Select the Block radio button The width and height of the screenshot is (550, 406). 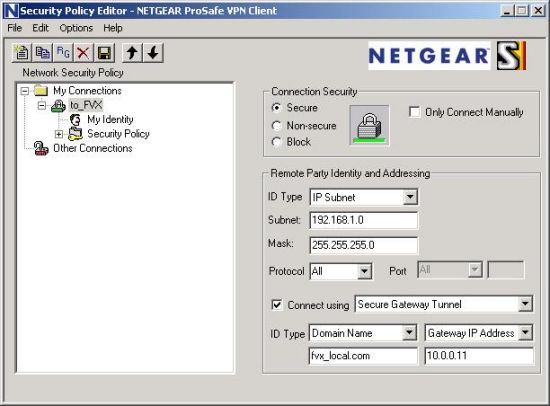(x=277, y=142)
